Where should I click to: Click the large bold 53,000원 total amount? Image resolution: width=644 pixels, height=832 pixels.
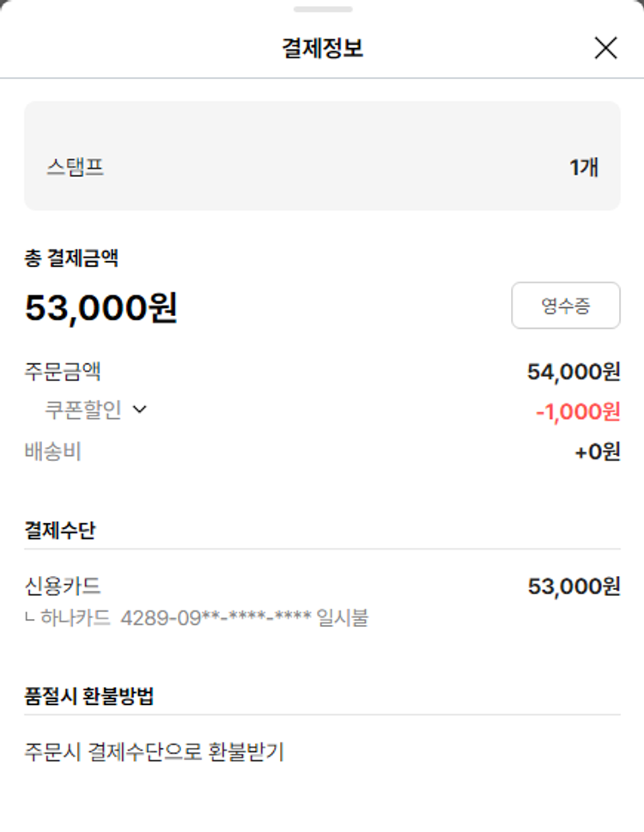(x=101, y=308)
